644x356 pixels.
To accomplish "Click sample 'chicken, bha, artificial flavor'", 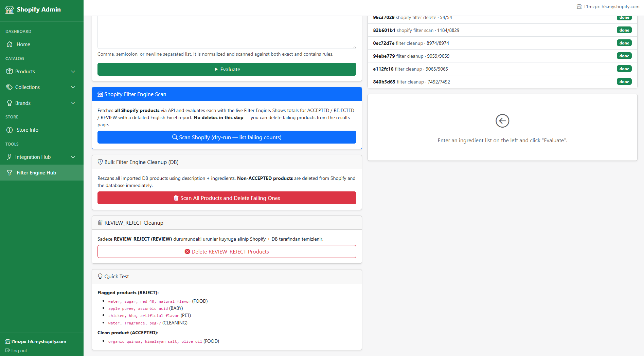I will 144,316.
